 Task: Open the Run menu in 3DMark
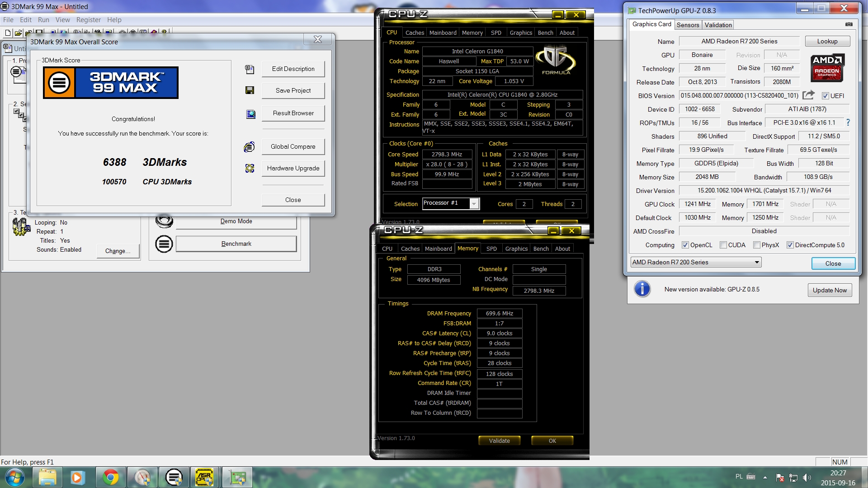click(43, 20)
